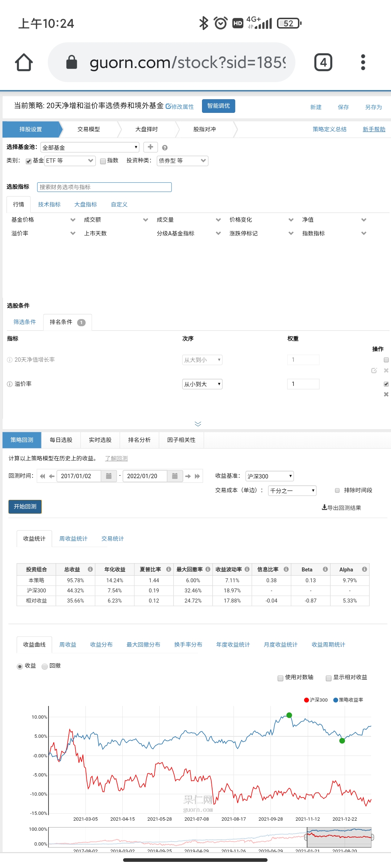
Task: Click the 智能调优 button
Action: tap(219, 106)
